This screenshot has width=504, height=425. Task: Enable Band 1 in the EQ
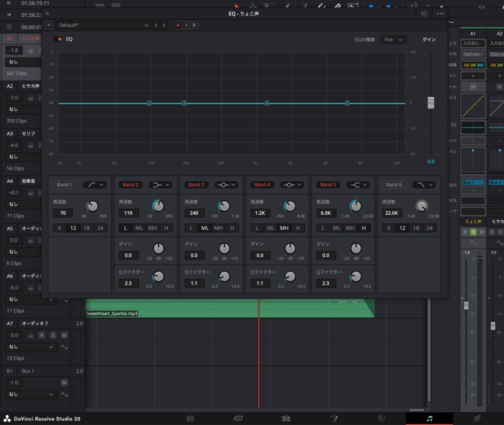(x=64, y=185)
